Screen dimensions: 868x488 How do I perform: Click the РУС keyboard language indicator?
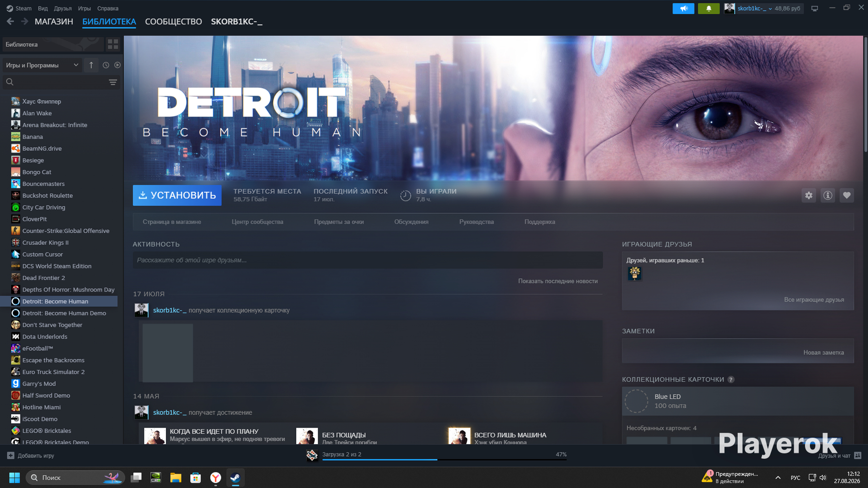(795, 478)
